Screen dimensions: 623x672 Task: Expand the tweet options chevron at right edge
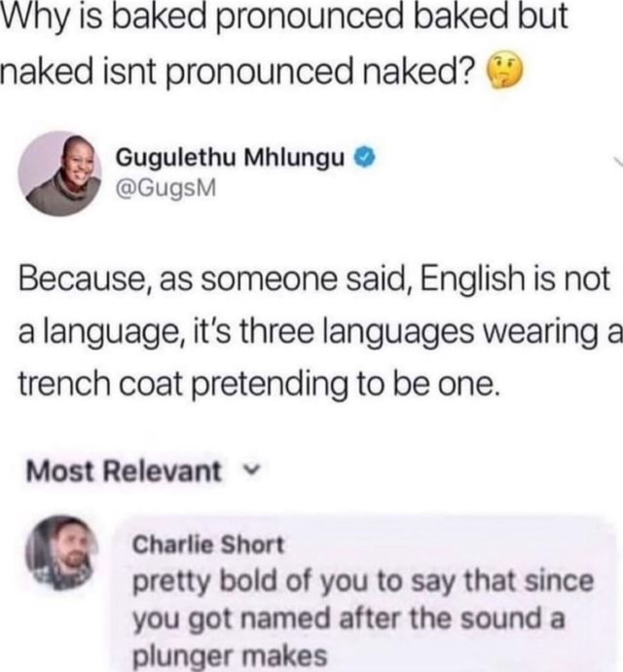coord(618,161)
